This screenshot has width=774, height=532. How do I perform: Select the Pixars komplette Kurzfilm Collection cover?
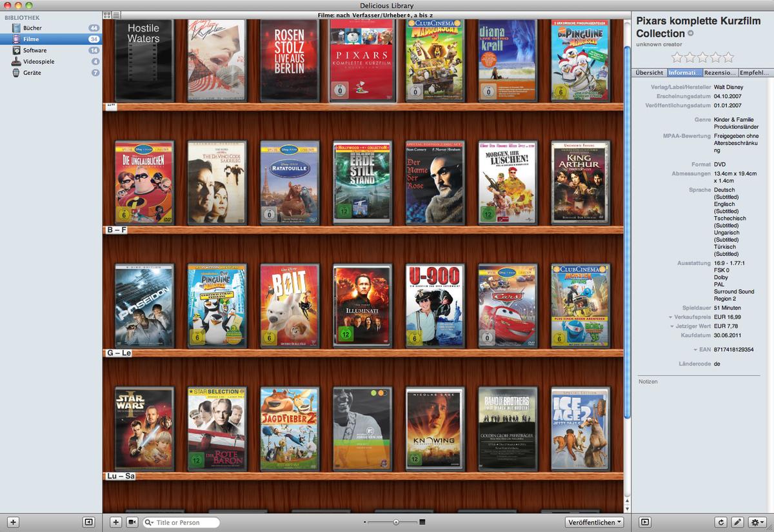click(362, 60)
